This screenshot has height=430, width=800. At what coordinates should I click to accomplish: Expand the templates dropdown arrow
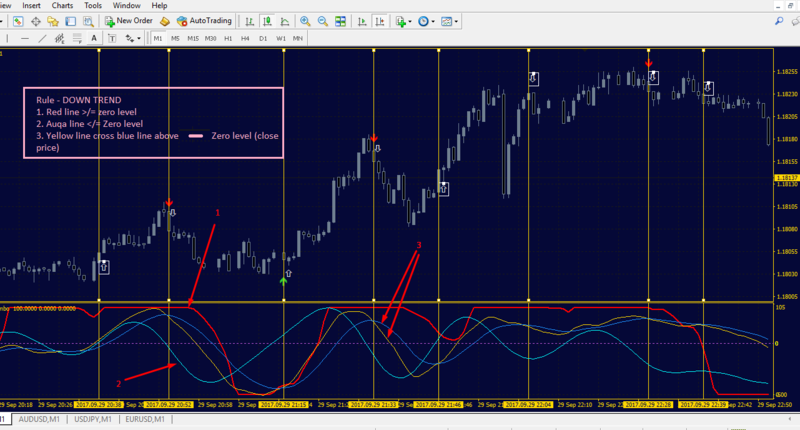tap(456, 21)
